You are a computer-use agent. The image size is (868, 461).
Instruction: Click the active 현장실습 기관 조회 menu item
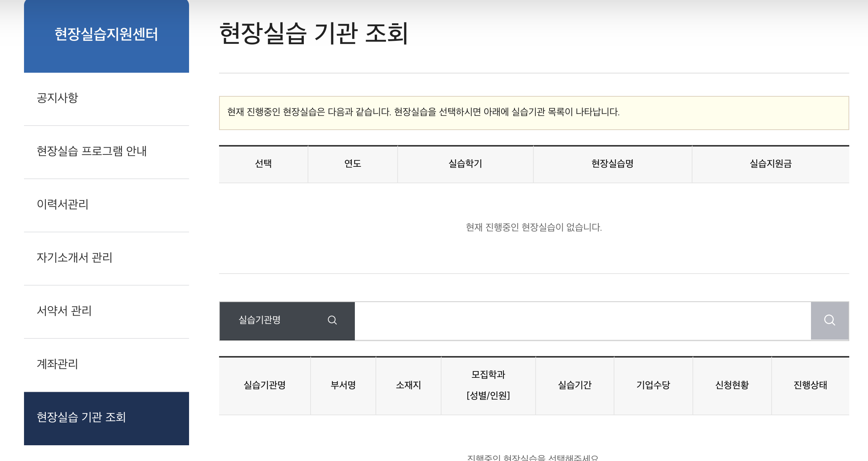[81, 418]
